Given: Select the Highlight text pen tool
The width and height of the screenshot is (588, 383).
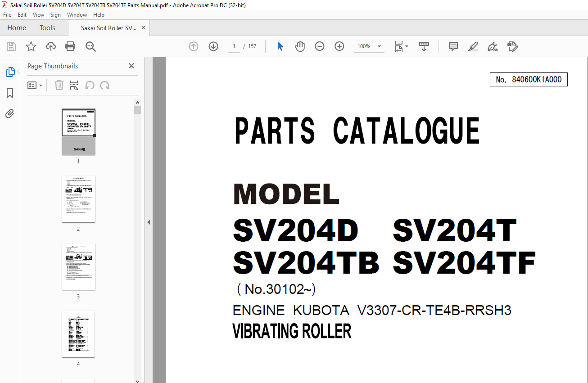Looking at the screenshot, I should point(473,46).
